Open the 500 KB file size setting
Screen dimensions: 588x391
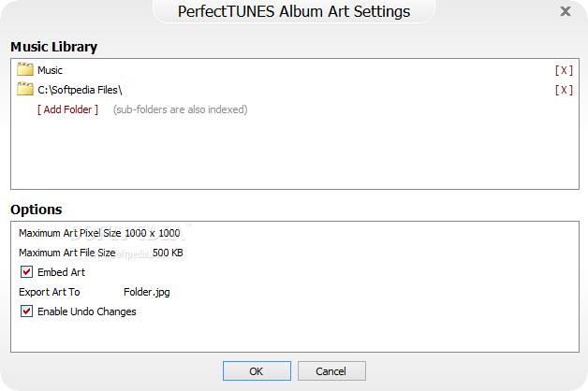168,253
